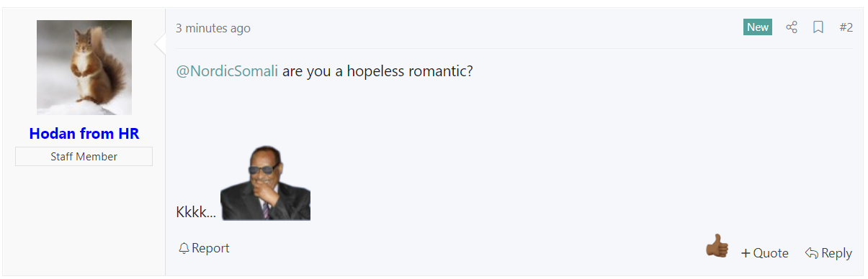Like the post with the thumbs up icon
Screen dimensions: 868x279
tap(717, 246)
